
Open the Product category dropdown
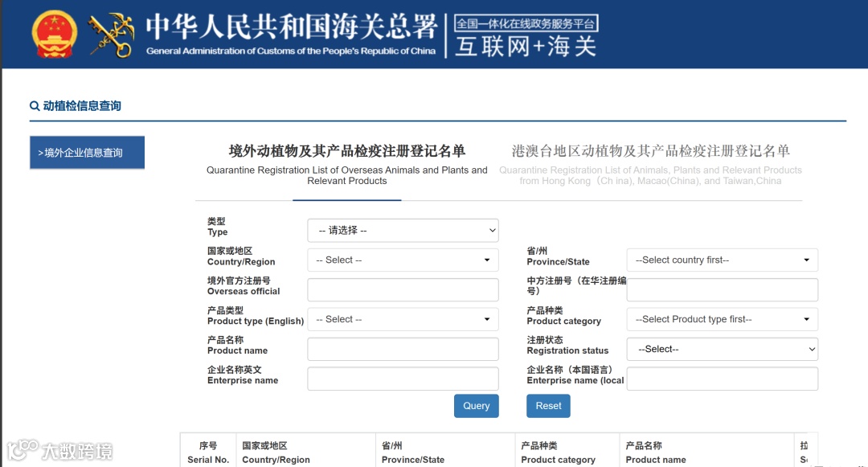pyautogui.click(x=722, y=319)
